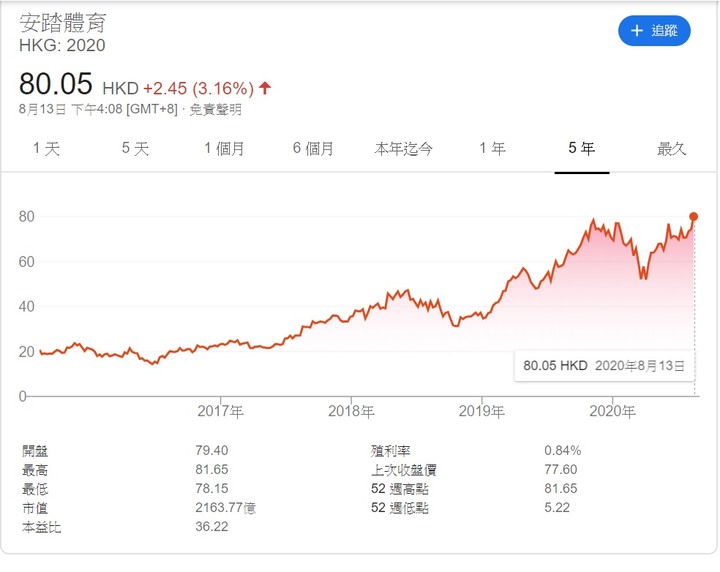
Task: Click the 安踏體育 stock name title
Action: coord(63,23)
